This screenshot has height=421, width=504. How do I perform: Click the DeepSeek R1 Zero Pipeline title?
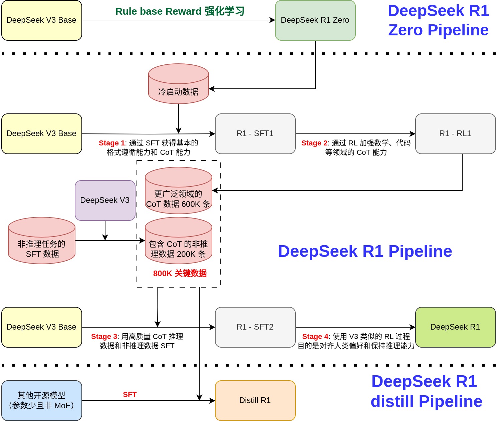click(439, 20)
